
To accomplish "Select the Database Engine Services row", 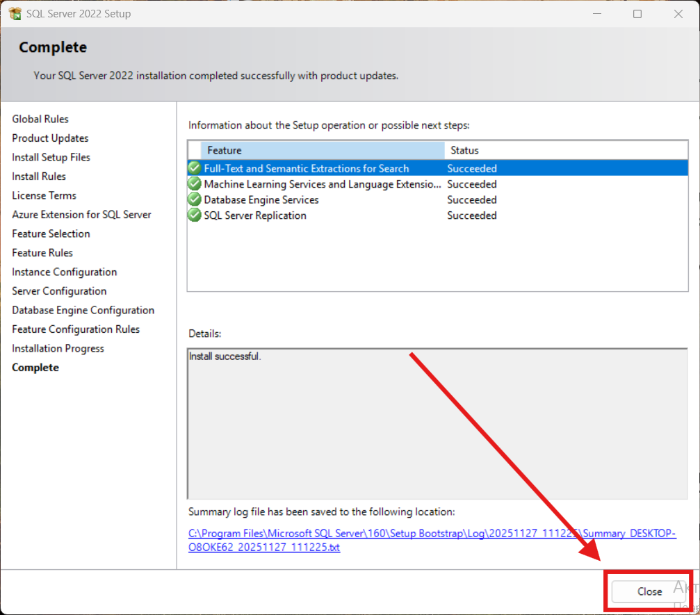I will [x=261, y=200].
